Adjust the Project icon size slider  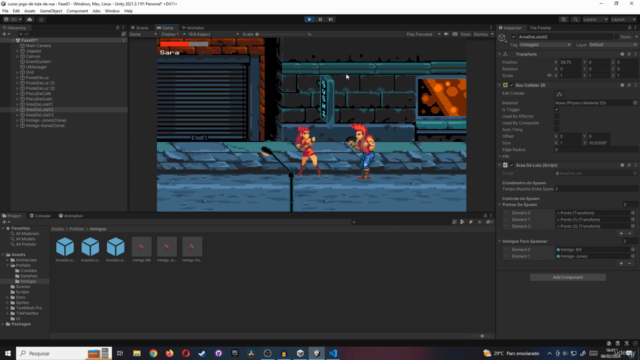482,336
